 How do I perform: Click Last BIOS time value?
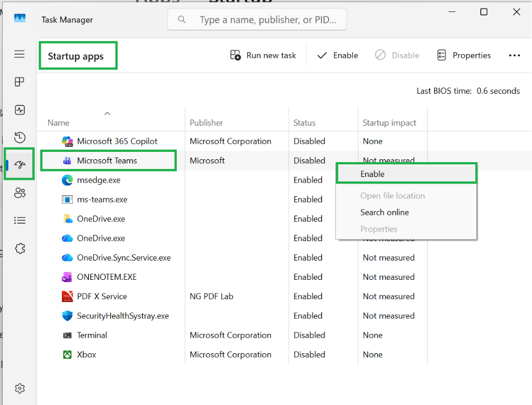(498, 91)
